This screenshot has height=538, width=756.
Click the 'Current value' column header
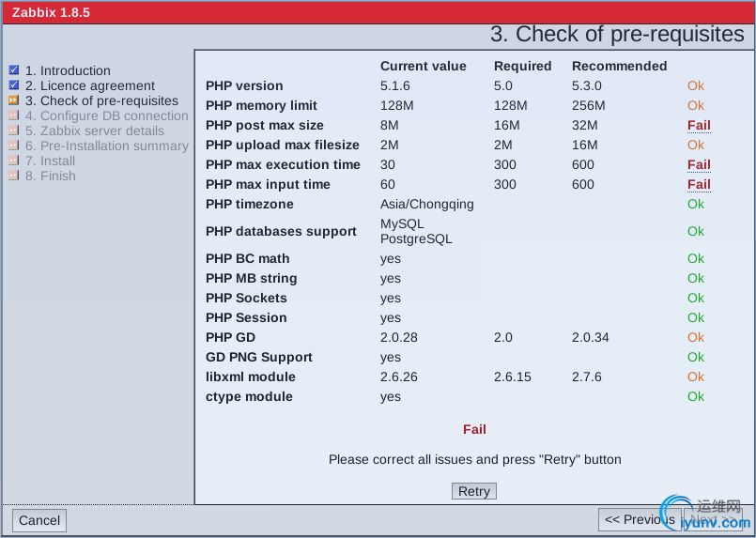pyautogui.click(x=424, y=66)
